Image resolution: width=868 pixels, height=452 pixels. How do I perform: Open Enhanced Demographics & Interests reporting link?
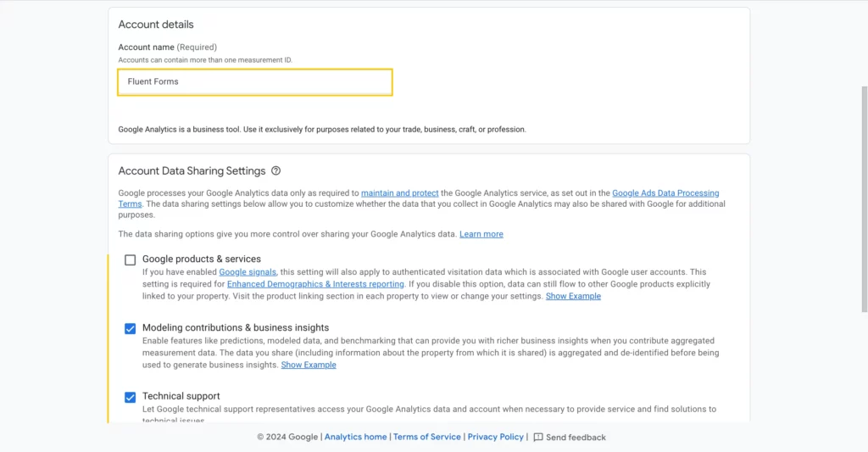click(315, 284)
